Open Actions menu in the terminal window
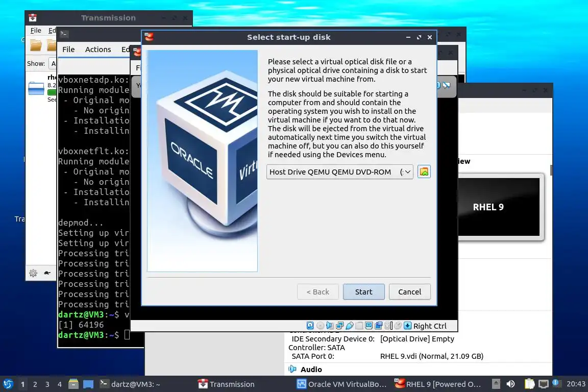 [98, 50]
